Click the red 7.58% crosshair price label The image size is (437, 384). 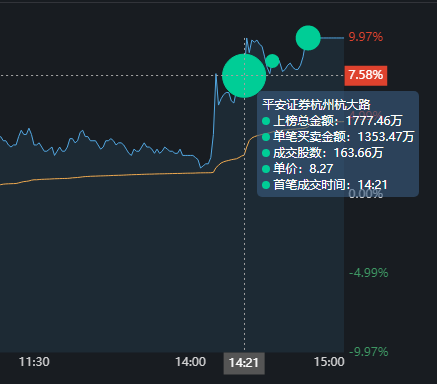click(366, 76)
